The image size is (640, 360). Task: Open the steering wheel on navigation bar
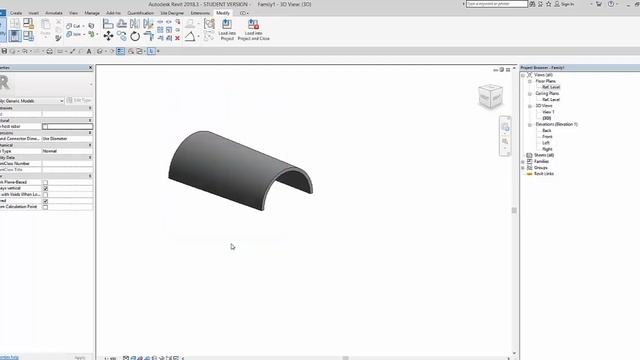coord(505,127)
